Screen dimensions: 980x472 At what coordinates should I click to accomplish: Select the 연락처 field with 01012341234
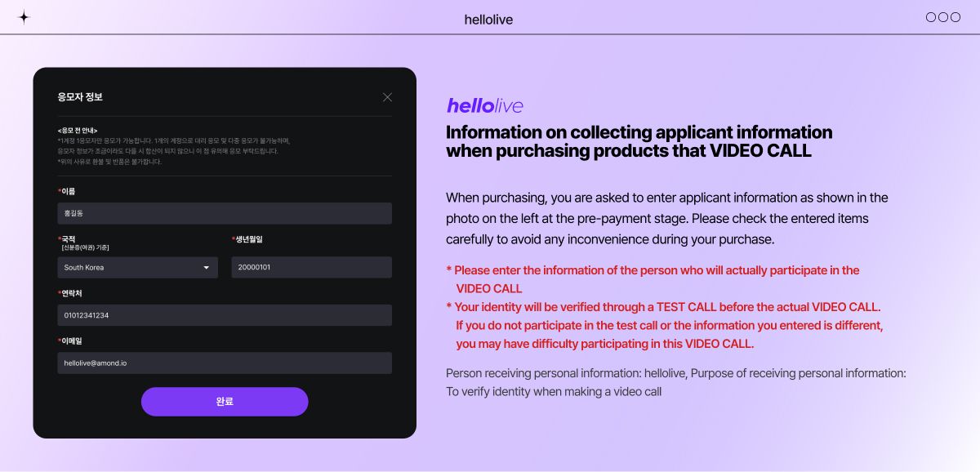point(225,315)
